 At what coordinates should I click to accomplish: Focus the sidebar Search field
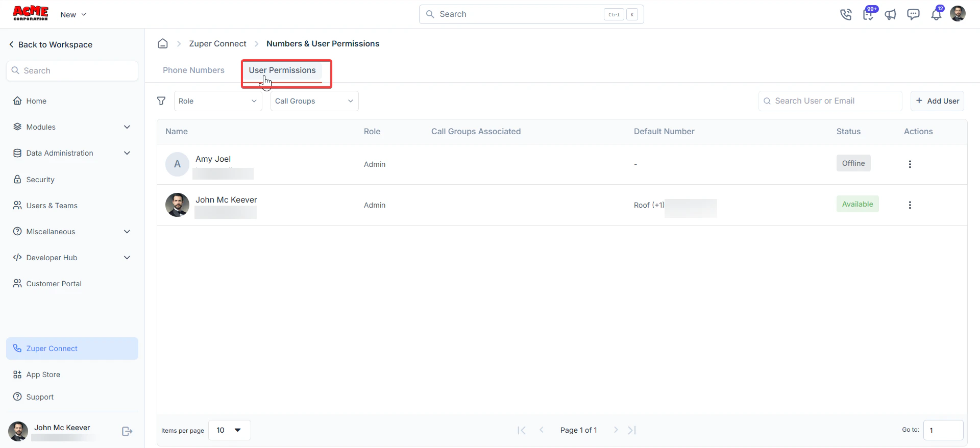pos(72,71)
